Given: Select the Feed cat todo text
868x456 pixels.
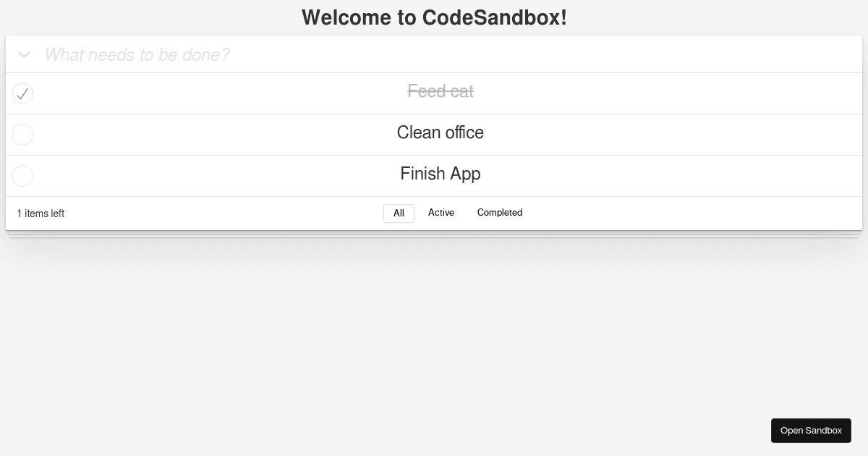Looking at the screenshot, I should click(x=441, y=91).
